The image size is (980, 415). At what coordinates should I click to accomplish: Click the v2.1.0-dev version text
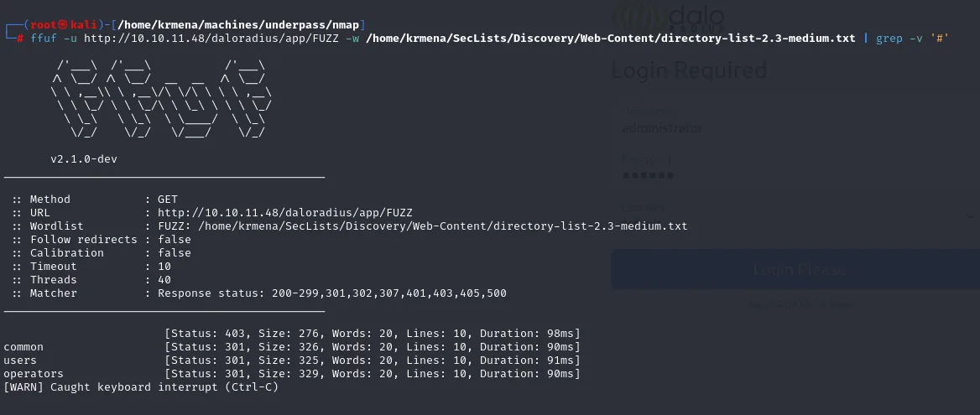click(84, 159)
